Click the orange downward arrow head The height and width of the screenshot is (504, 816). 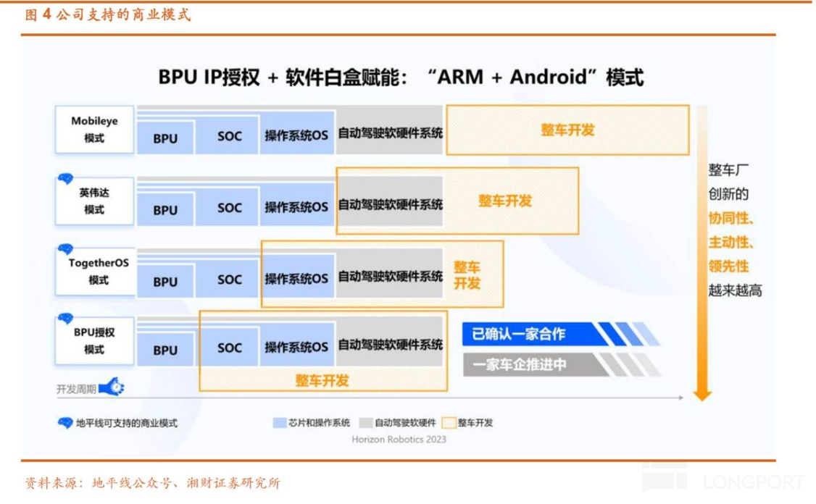701,395
